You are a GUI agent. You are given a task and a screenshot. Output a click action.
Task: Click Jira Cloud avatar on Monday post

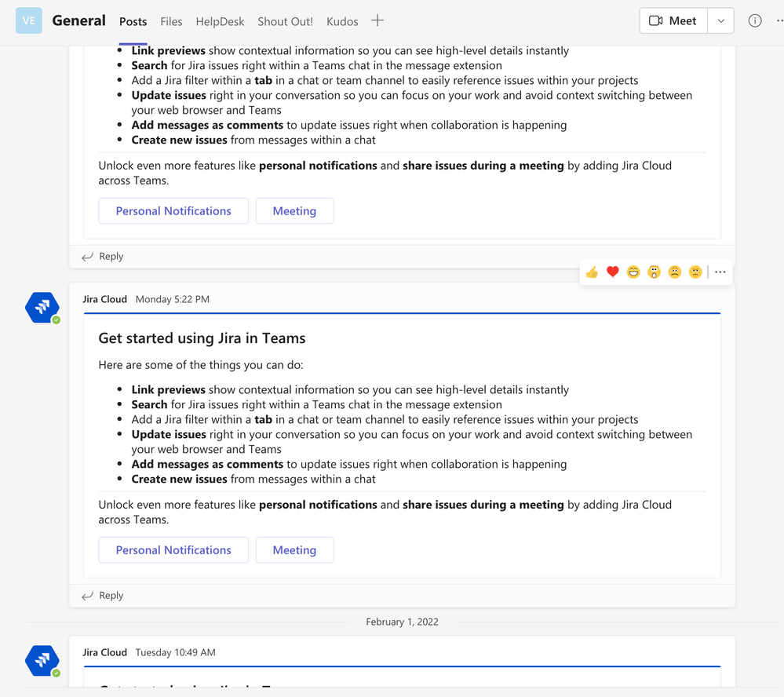click(x=42, y=308)
